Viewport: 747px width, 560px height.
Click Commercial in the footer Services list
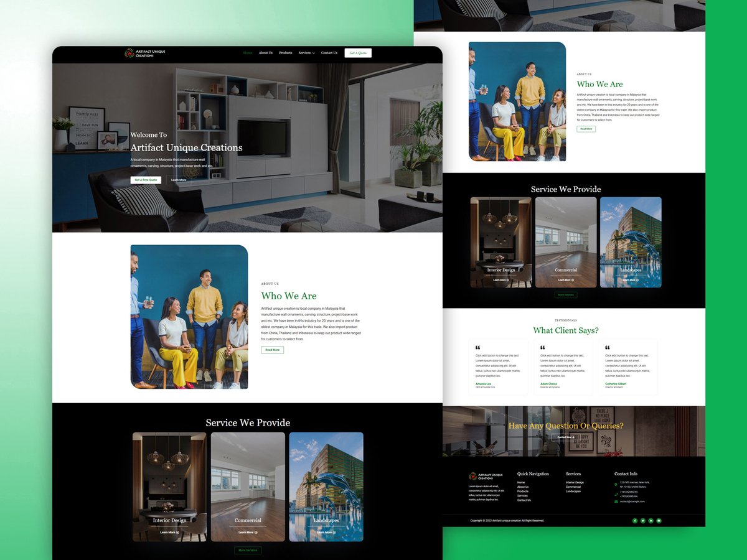pos(573,487)
